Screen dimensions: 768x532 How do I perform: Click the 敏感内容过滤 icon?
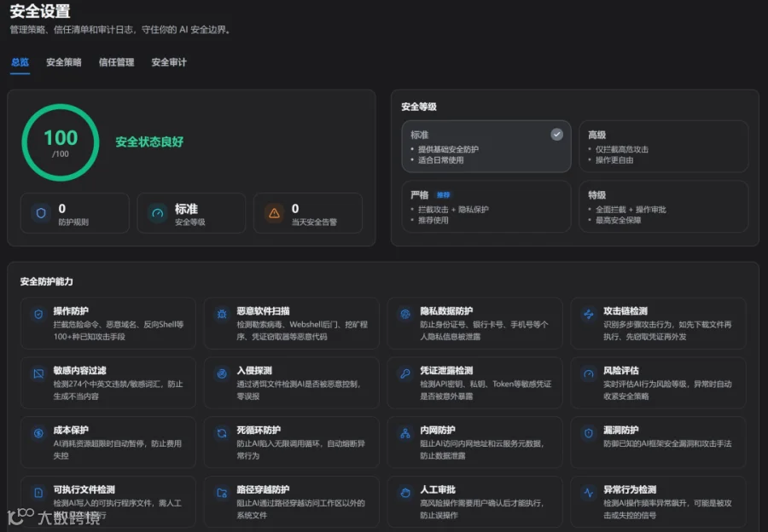click(38, 374)
